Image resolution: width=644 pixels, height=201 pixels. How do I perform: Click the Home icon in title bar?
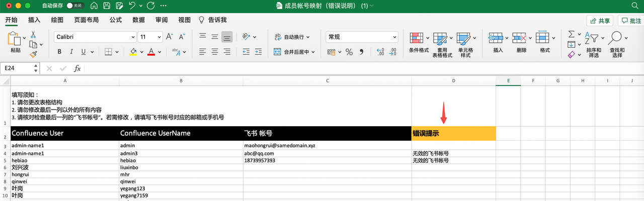coord(95,6)
